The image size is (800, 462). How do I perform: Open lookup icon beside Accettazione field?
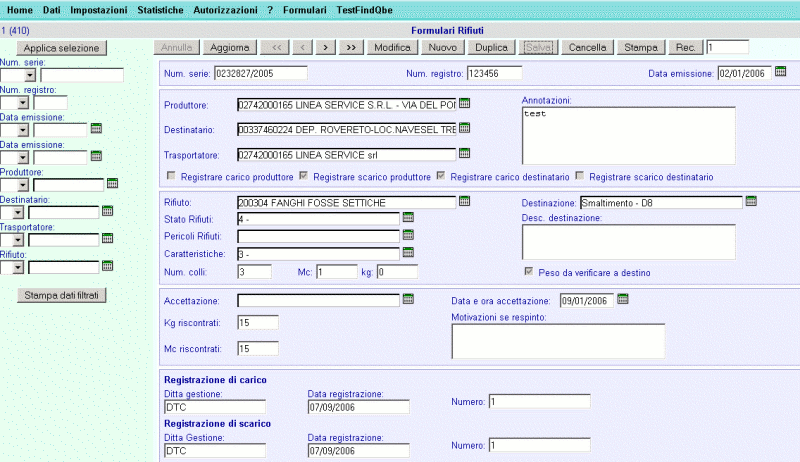(x=408, y=299)
